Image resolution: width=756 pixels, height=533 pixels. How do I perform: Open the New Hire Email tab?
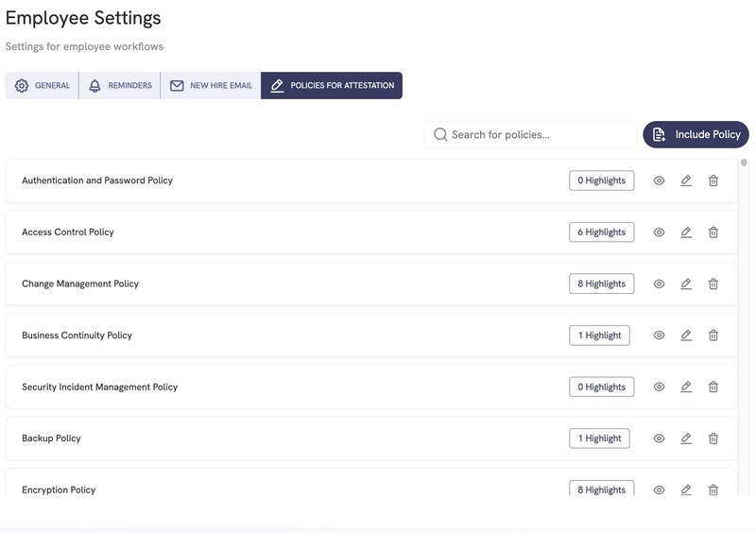(211, 85)
